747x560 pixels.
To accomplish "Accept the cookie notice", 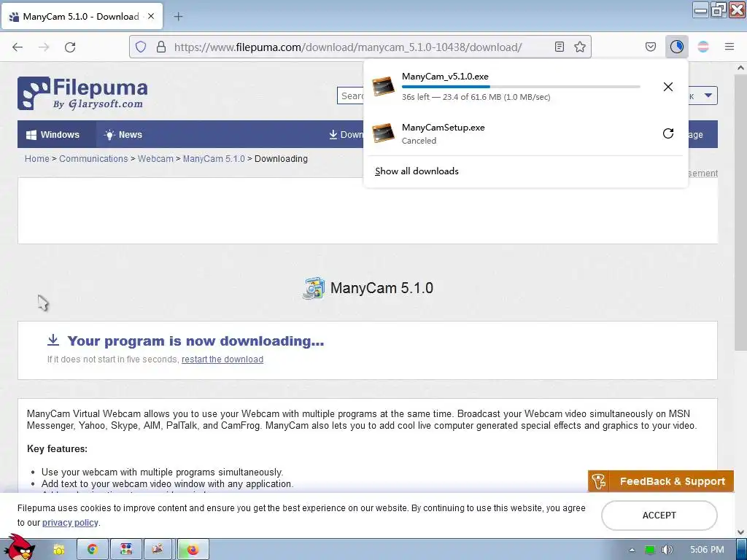I will click(659, 516).
